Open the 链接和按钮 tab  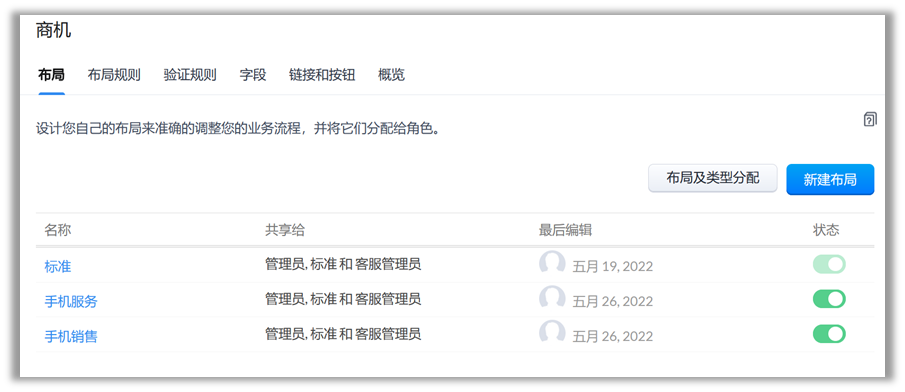pos(322,75)
